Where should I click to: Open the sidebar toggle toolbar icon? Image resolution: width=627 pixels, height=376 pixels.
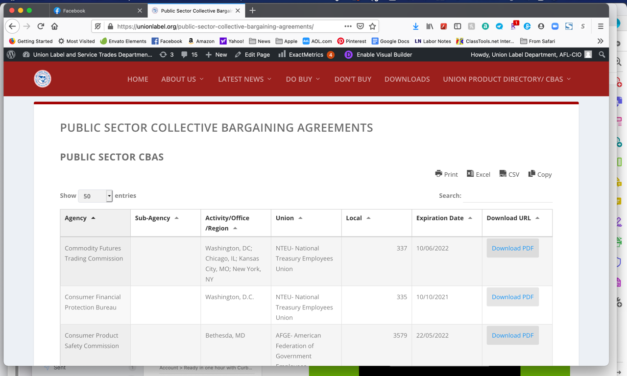click(457, 26)
